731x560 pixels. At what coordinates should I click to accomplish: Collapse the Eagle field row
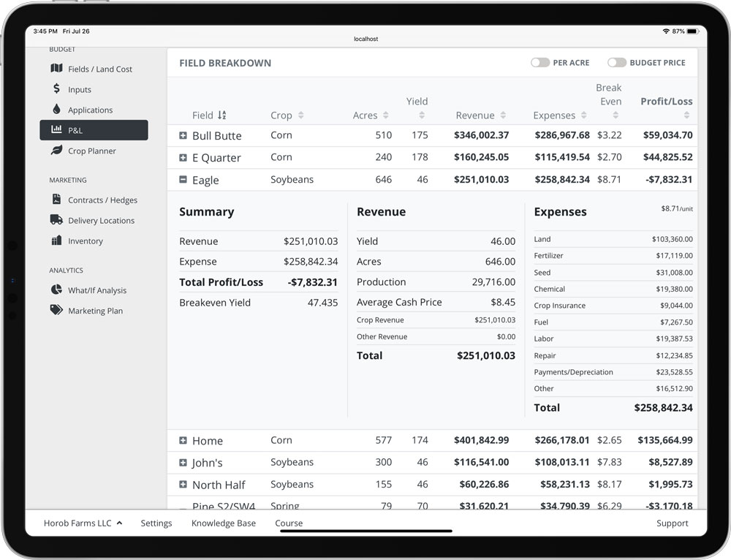183,180
